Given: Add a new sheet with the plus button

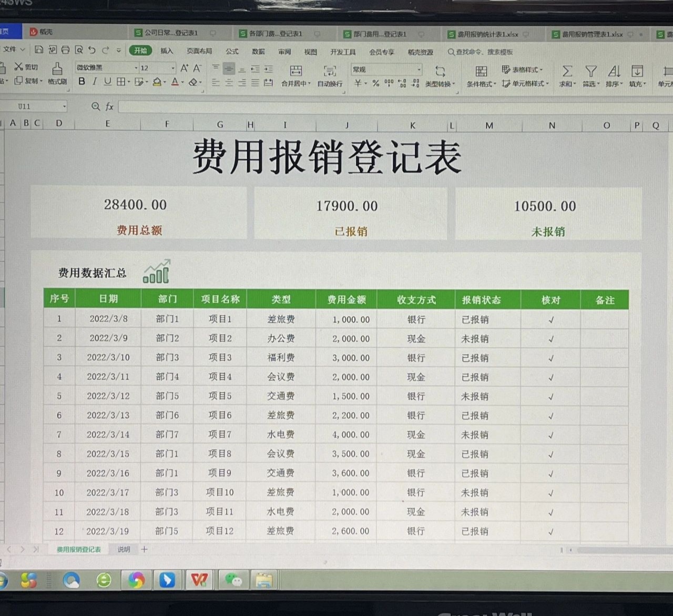Looking at the screenshot, I should (x=144, y=549).
